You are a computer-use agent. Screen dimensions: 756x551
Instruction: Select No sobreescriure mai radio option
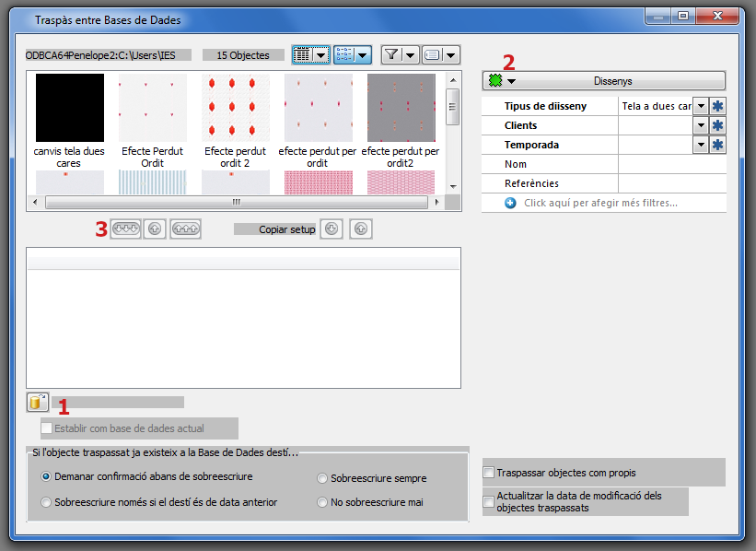click(x=322, y=502)
